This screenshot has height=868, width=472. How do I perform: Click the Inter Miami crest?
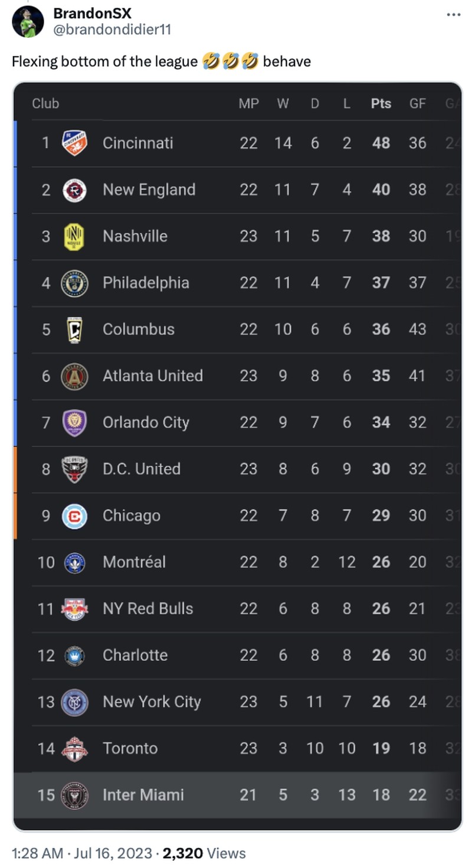click(x=75, y=795)
